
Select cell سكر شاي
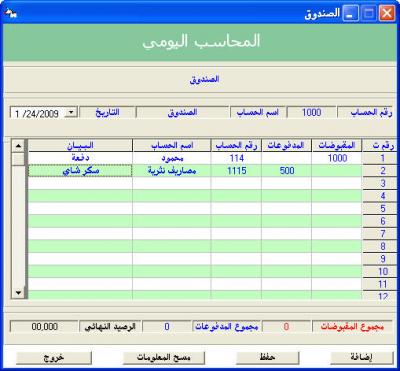(80, 171)
